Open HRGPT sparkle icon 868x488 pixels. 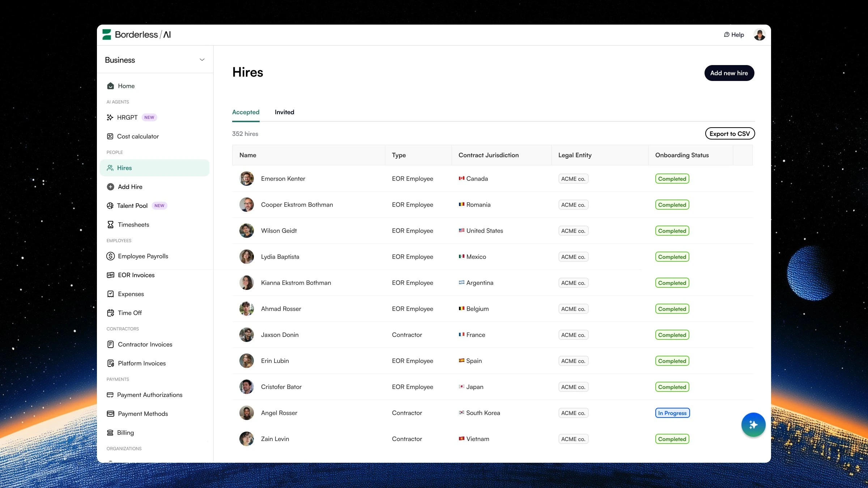[110, 117]
